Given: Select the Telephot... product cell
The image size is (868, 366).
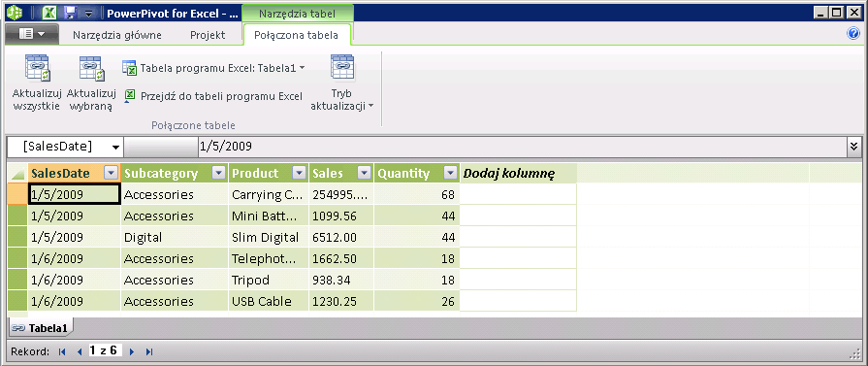Looking at the screenshot, I should point(269,258).
